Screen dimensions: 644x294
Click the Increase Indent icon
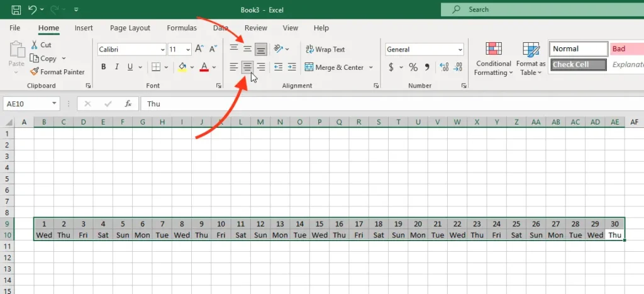click(x=291, y=67)
